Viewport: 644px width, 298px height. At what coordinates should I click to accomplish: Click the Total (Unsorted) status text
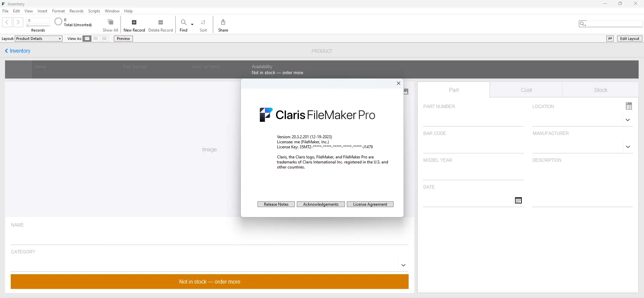point(78,25)
